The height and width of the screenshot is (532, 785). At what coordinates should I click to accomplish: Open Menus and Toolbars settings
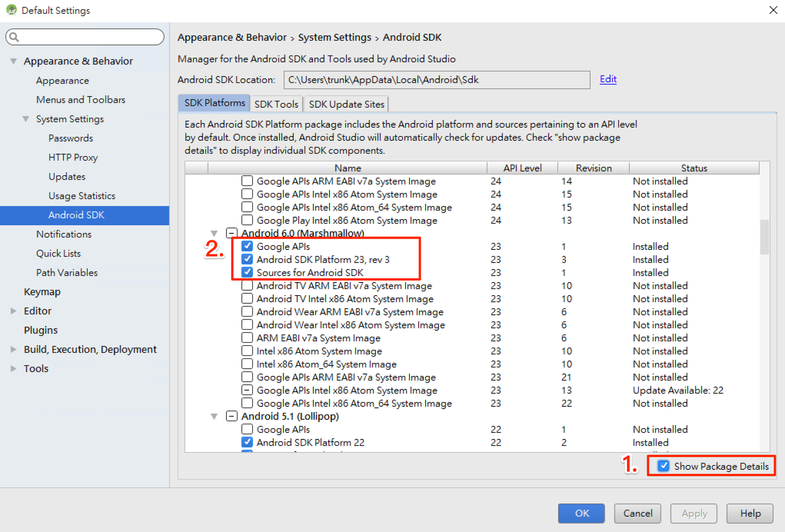pyautogui.click(x=80, y=100)
